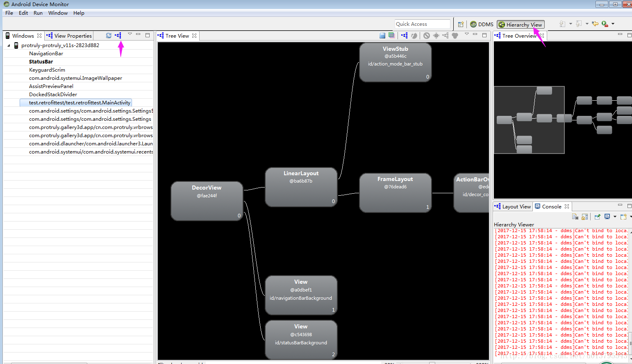632x364 pixels.
Task: Select the FrameLayout @76dead6 node
Action: [396, 193]
